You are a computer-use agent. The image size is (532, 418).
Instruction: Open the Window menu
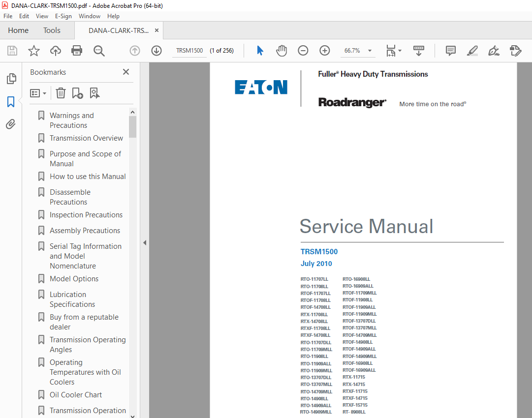pyautogui.click(x=90, y=16)
